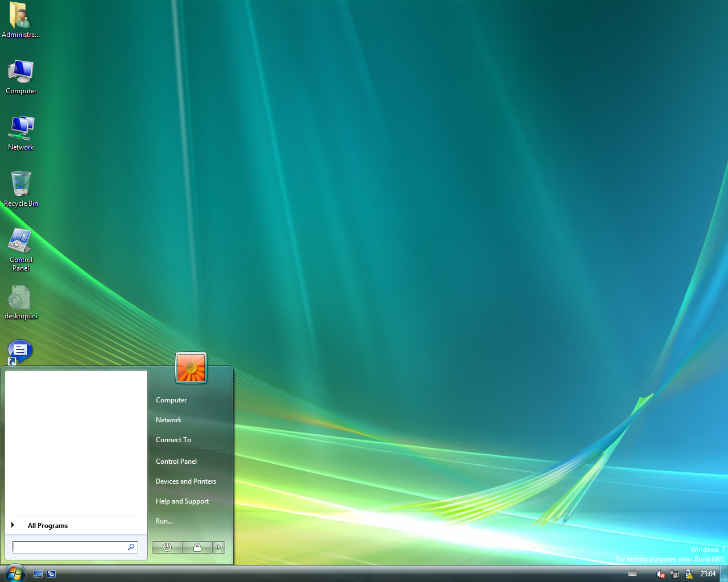Click the user account flower picture
This screenshot has width=728, height=582.
191,368
